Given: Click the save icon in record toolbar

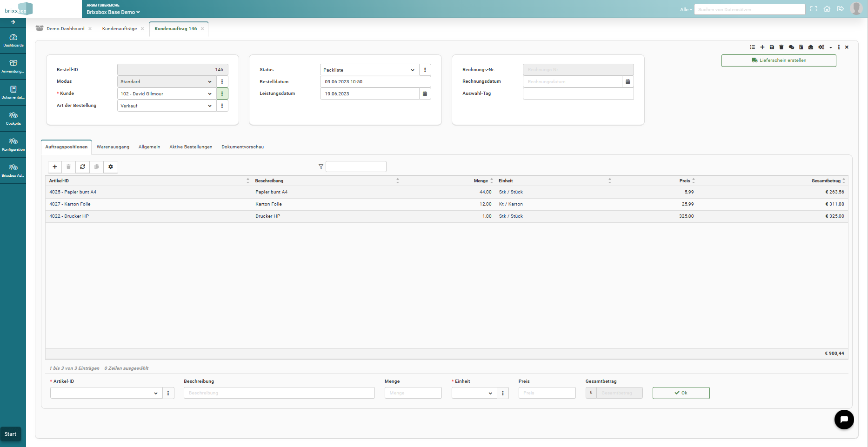Looking at the screenshot, I should (772, 47).
